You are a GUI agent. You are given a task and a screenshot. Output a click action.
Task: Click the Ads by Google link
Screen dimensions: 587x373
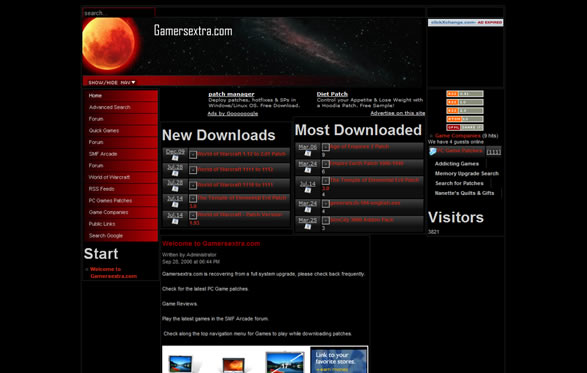click(233, 113)
